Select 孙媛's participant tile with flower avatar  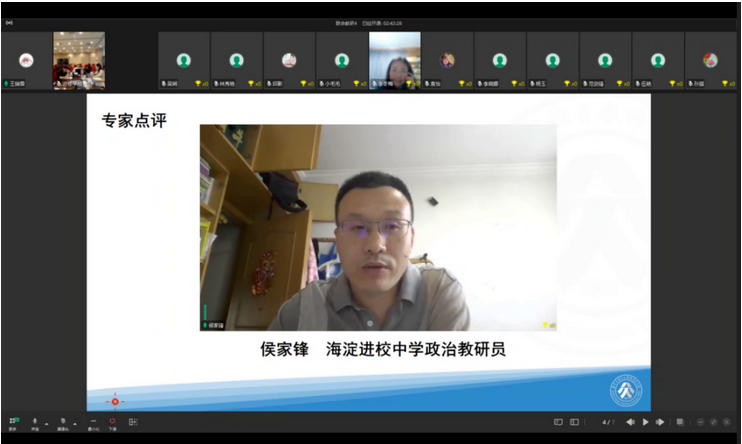pyautogui.click(x=711, y=61)
